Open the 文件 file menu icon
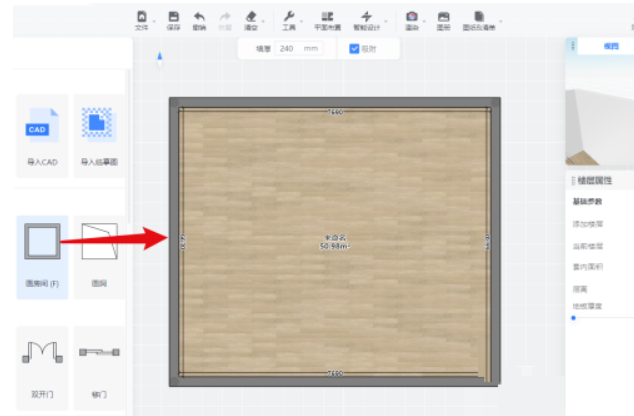 coord(142,17)
